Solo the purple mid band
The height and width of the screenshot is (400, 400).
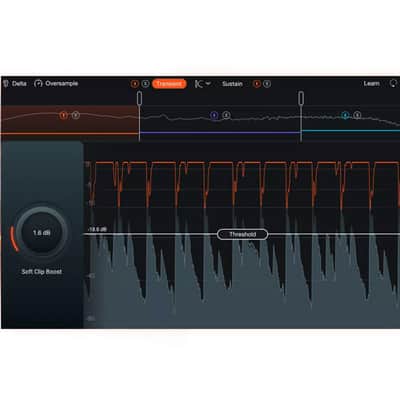click(226, 115)
